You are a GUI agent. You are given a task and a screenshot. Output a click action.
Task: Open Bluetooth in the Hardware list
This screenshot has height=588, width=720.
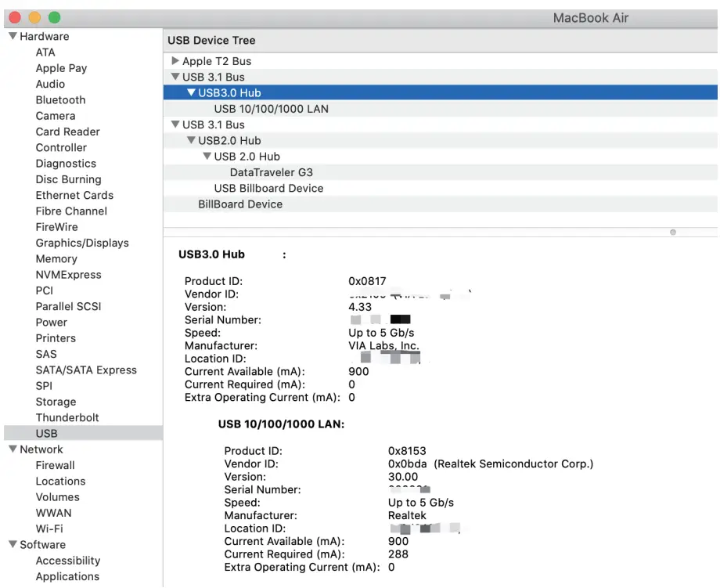click(60, 100)
